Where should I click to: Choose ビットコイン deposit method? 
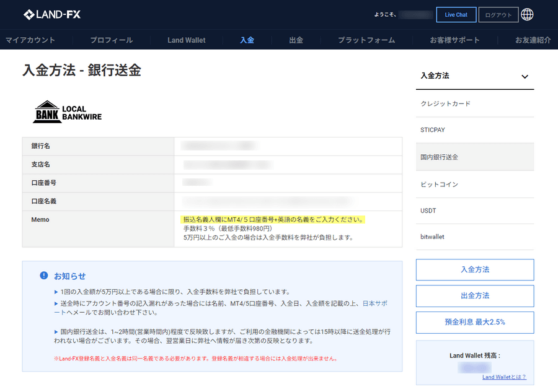pyautogui.click(x=475, y=185)
